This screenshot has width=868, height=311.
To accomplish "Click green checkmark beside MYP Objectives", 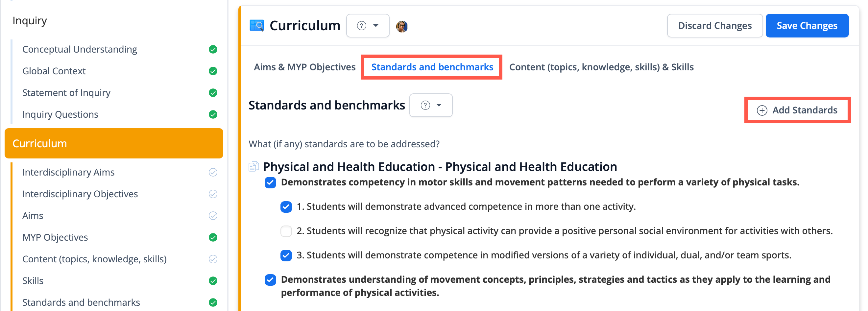I will pos(213,238).
